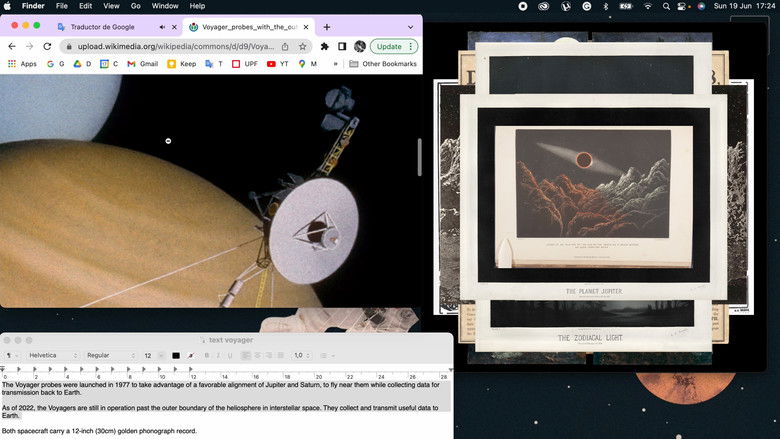
Task: Toggle bold formatting in TextEdit
Action: tap(207, 355)
